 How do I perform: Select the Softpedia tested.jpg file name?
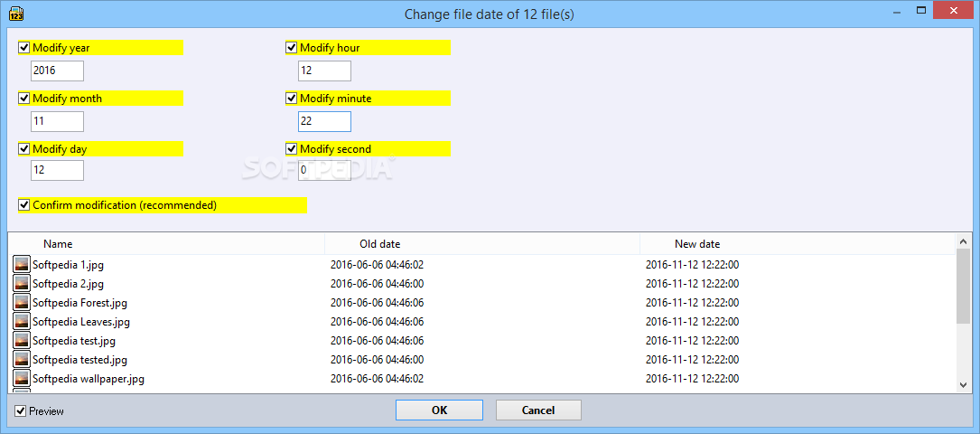point(80,360)
